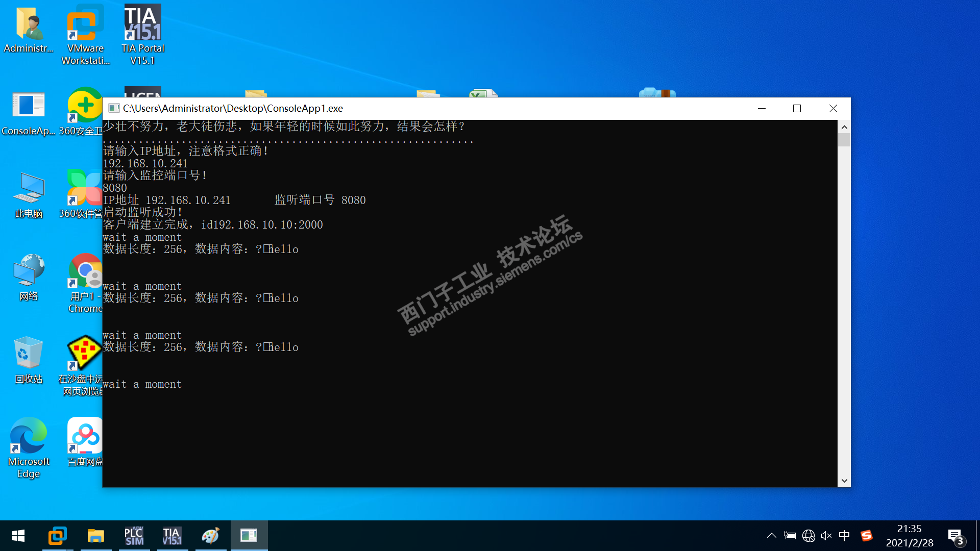Click the console scrollbar down arrow
This screenshot has width=980, height=551.
[x=844, y=481]
